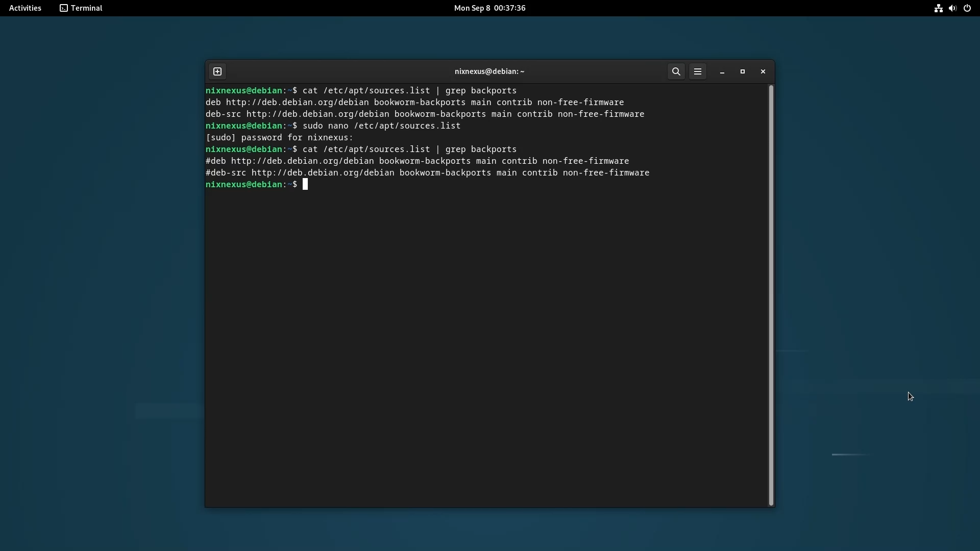Maximize the terminal window
Screen dimensions: 980x551
point(743,71)
